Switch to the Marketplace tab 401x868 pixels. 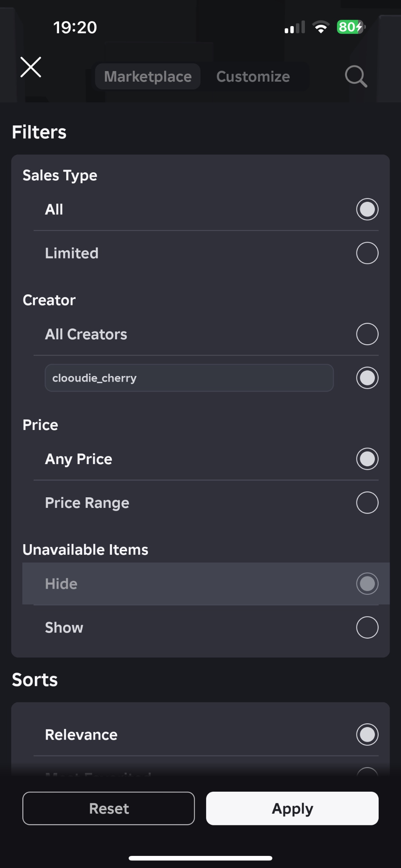148,76
